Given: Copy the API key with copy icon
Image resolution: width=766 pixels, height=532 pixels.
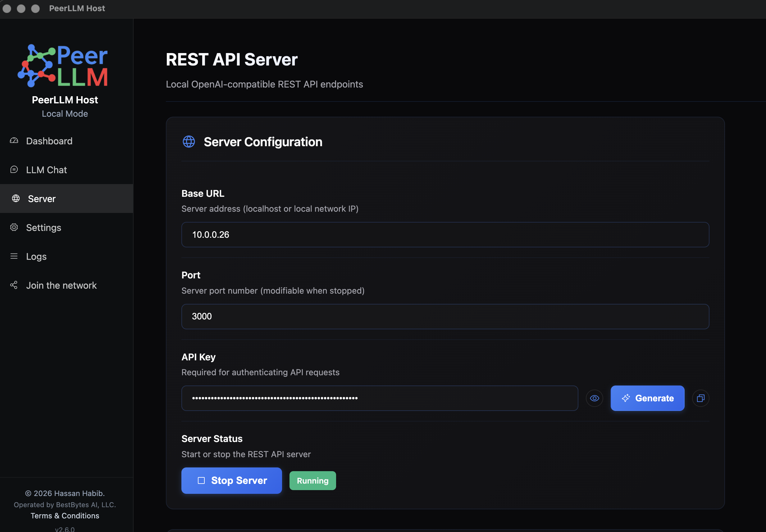Looking at the screenshot, I should [700, 398].
